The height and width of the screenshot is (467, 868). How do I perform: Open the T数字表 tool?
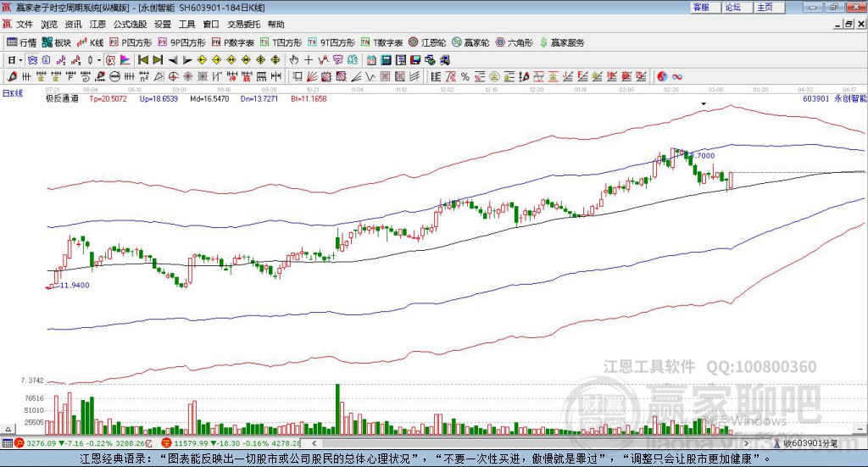[382, 42]
